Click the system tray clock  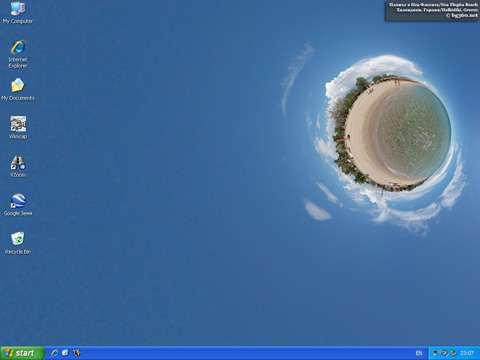pyautogui.click(x=467, y=353)
